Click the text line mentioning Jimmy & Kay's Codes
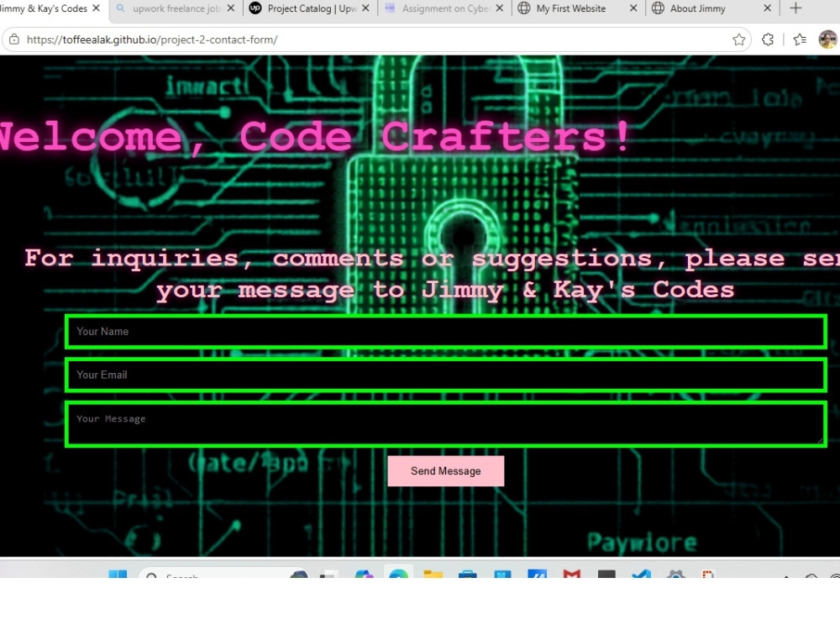 [445, 291]
